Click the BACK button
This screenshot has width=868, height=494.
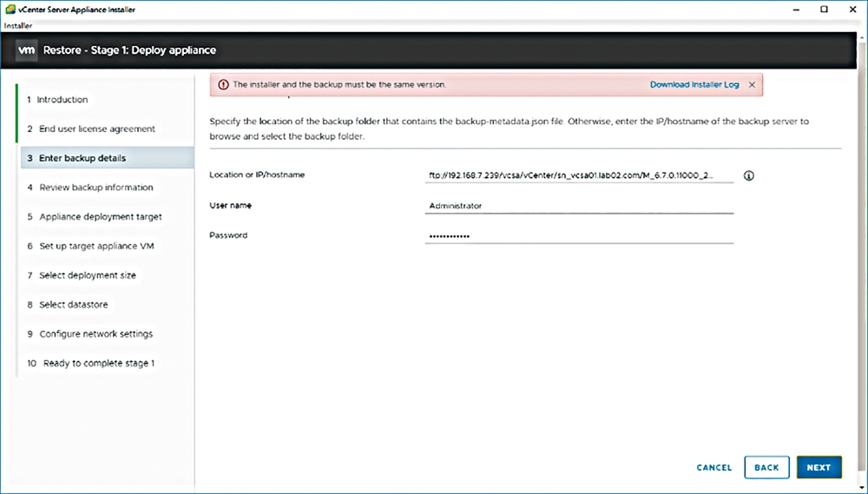[766, 468]
